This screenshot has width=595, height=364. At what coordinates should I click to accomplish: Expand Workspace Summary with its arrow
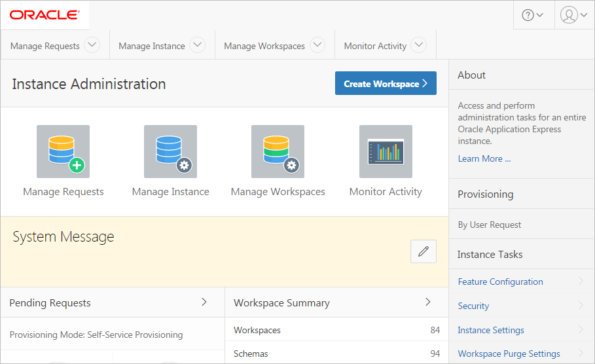click(428, 302)
